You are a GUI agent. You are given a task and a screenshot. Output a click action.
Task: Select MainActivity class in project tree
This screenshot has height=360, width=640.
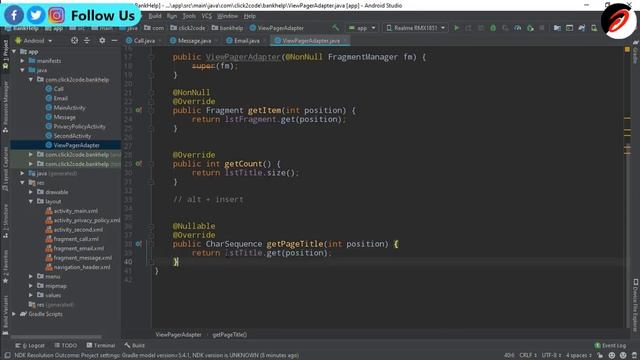pos(69,108)
